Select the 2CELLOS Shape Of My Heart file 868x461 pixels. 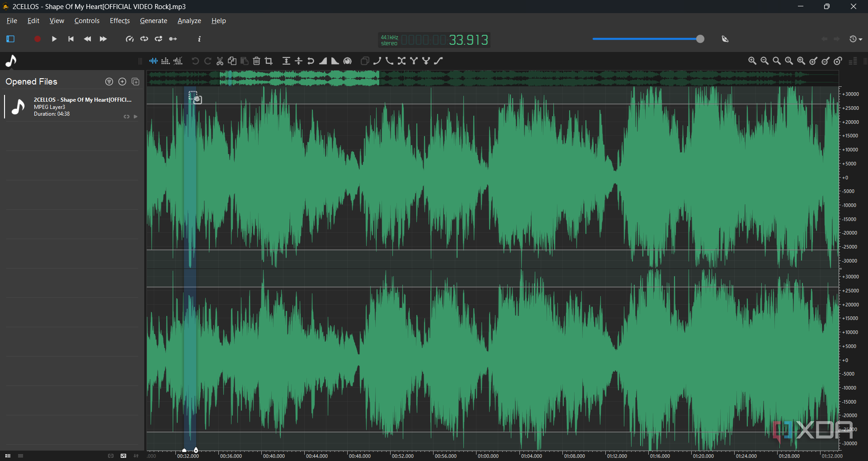click(72, 107)
